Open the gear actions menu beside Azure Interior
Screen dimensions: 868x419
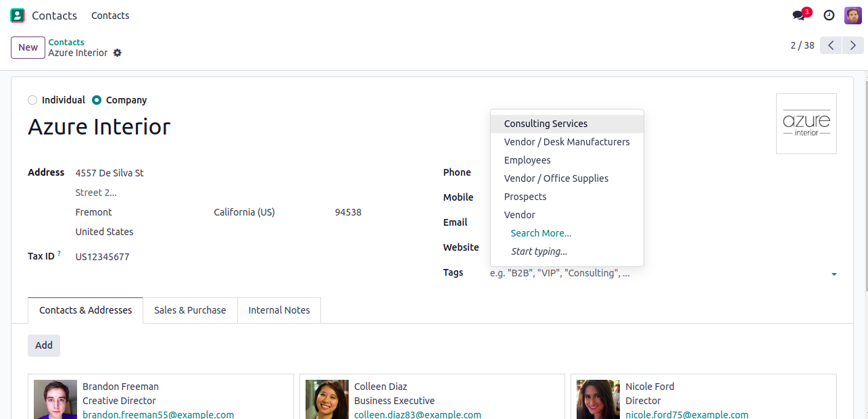pyautogui.click(x=118, y=53)
